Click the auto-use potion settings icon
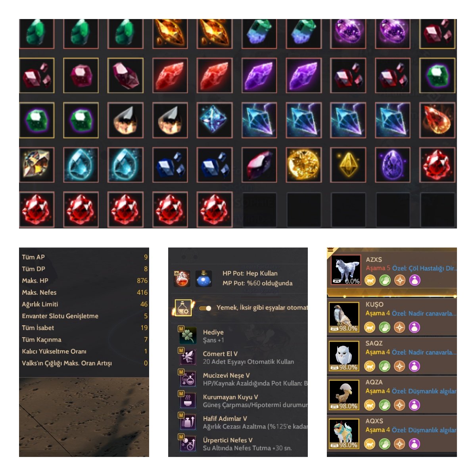 (x=183, y=308)
